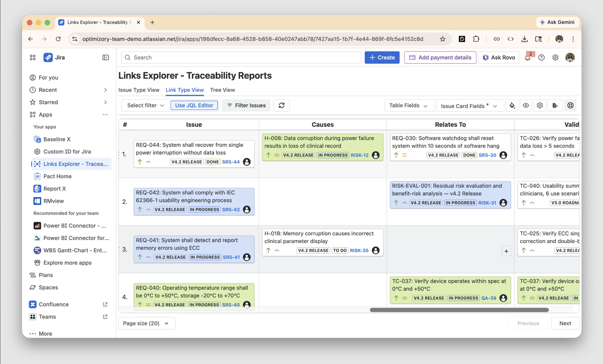Open issue link SRS-44
This screenshot has width=603, height=364.
231,162
